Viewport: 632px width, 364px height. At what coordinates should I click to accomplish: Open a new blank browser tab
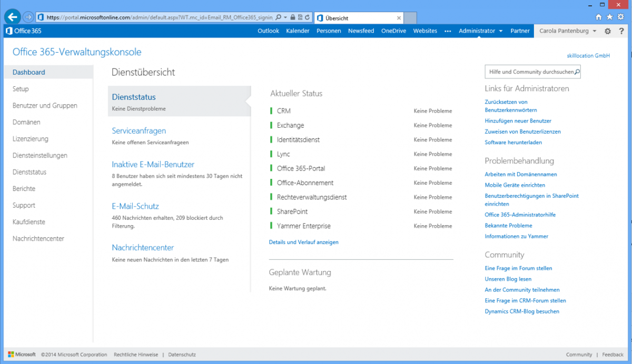click(410, 18)
